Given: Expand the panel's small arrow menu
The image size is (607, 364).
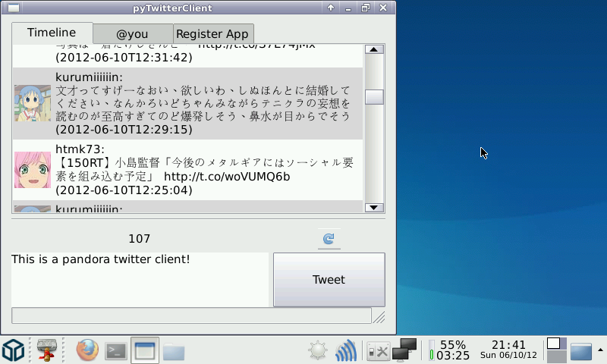Looking at the screenshot, I should pos(600,349).
